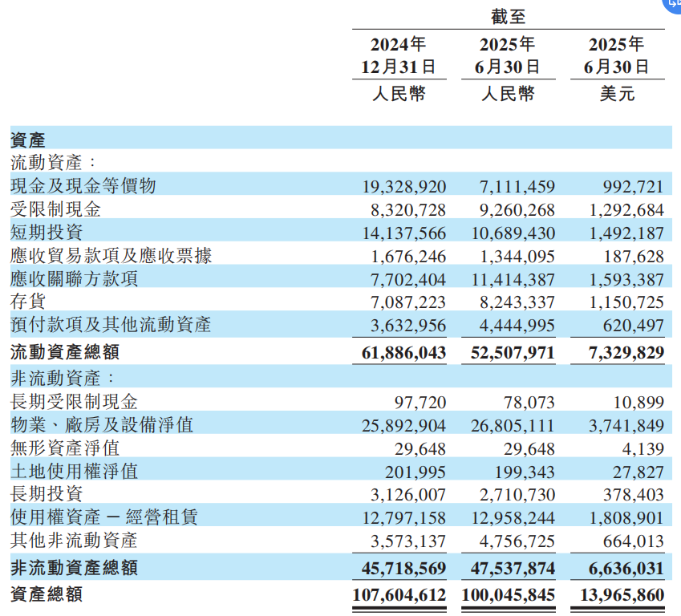The image size is (681, 616).
Task: Select the 受限制現金 row label
Action: (x=55, y=209)
